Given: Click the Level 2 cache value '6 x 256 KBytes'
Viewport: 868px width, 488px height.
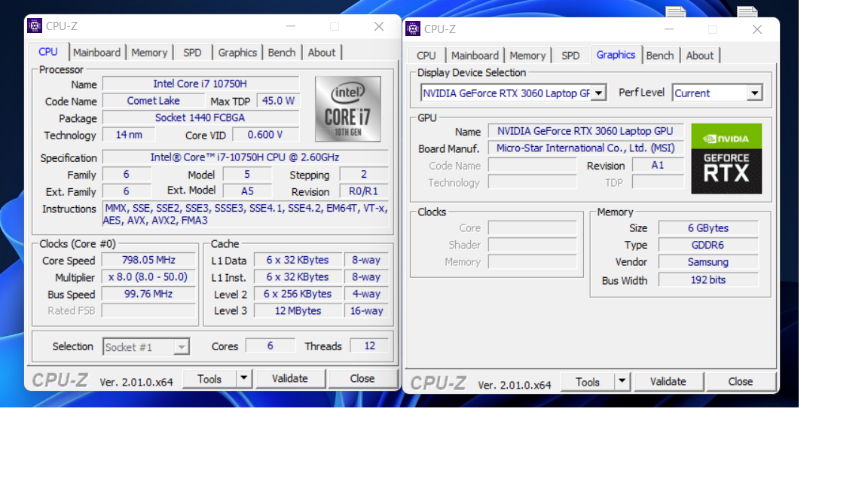Looking at the screenshot, I should [298, 294].
